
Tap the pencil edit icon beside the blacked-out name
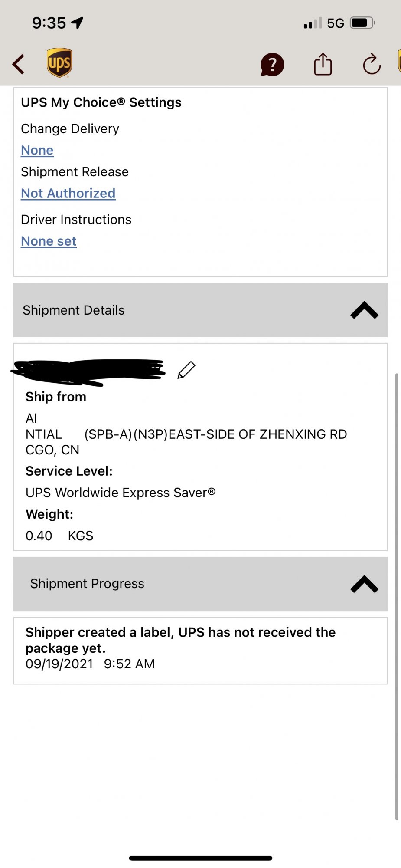point(186,370)
